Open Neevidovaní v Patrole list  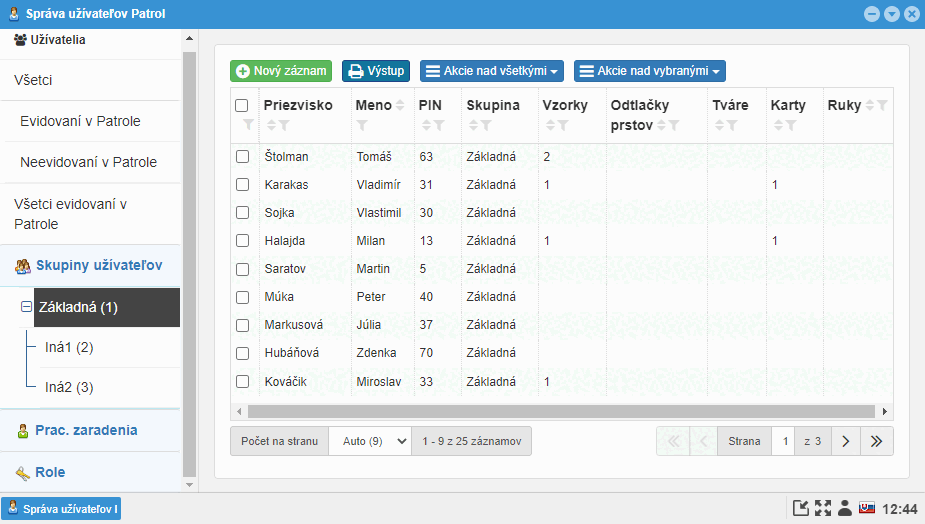tap(90, 162)
